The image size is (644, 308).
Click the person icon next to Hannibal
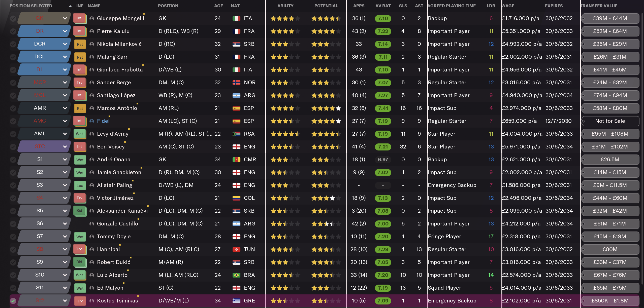tap(92, 249)
